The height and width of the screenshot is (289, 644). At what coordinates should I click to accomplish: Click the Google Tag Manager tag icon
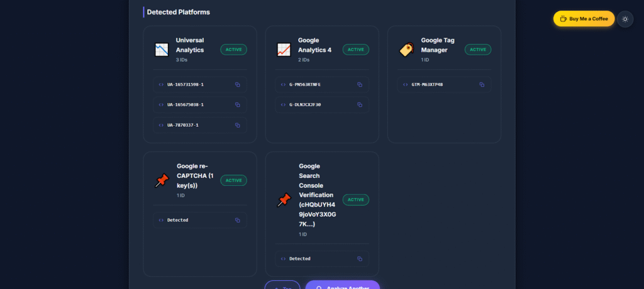click(406, 50)
